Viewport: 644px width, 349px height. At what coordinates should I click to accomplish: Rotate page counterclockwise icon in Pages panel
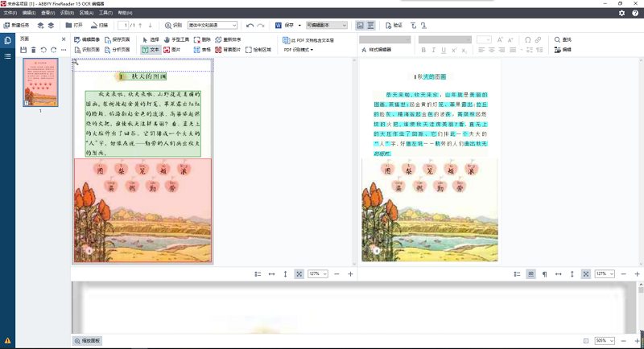43,50
